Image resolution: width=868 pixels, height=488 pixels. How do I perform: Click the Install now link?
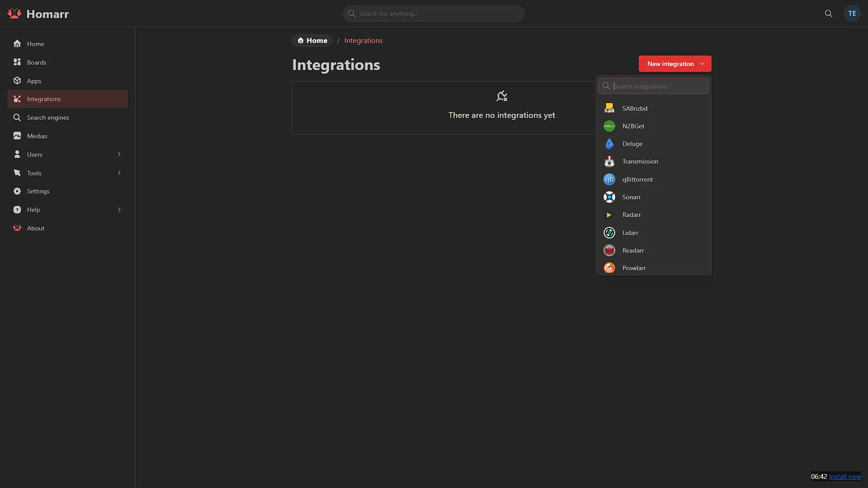point(845,477)
